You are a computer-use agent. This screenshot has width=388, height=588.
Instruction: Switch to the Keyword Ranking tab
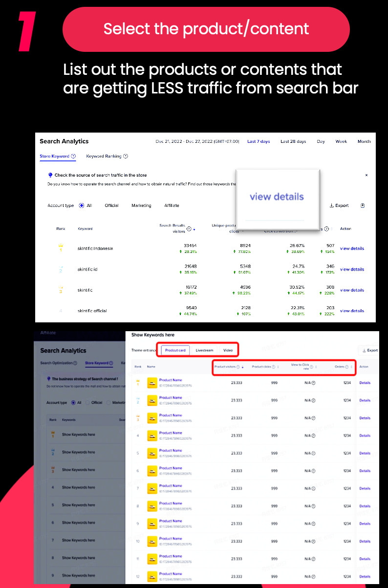(104, 156)
